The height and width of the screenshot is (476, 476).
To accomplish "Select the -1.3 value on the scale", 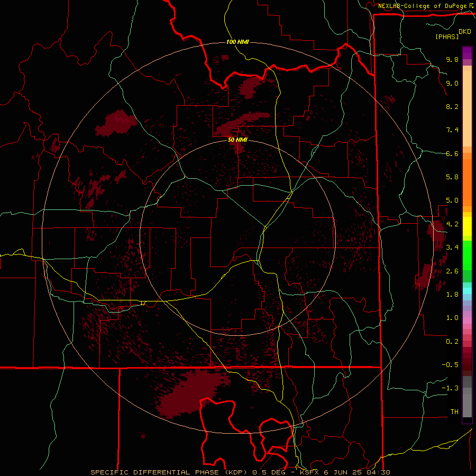I will point(450,388).
